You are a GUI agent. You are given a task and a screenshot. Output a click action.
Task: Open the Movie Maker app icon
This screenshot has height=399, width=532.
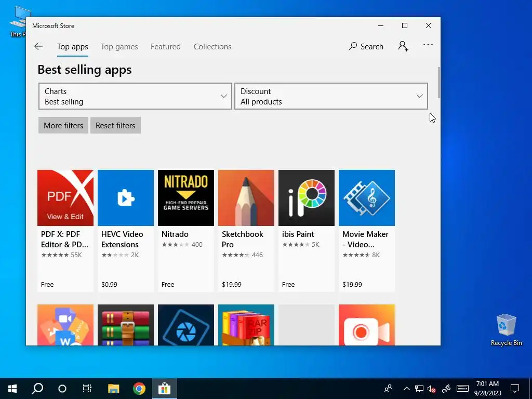pos(367,198)
